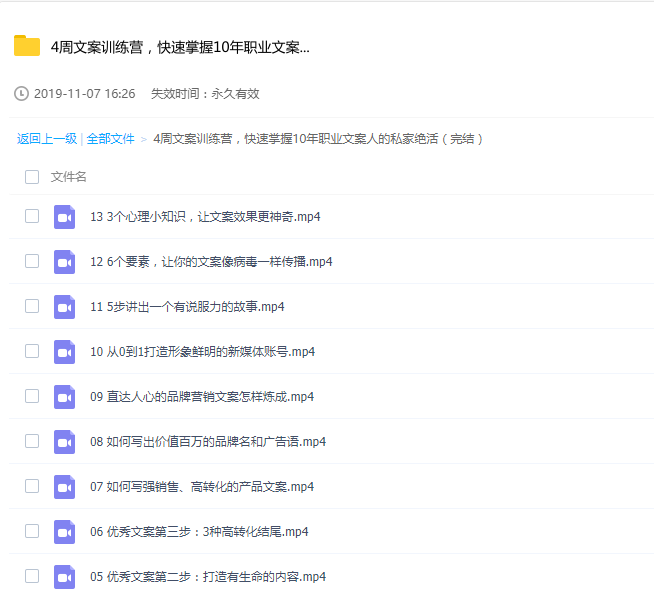Open file 11 5步讲出一个有说服力的故事.mp4
Screen dimensions: 654x594
(187, 307)
